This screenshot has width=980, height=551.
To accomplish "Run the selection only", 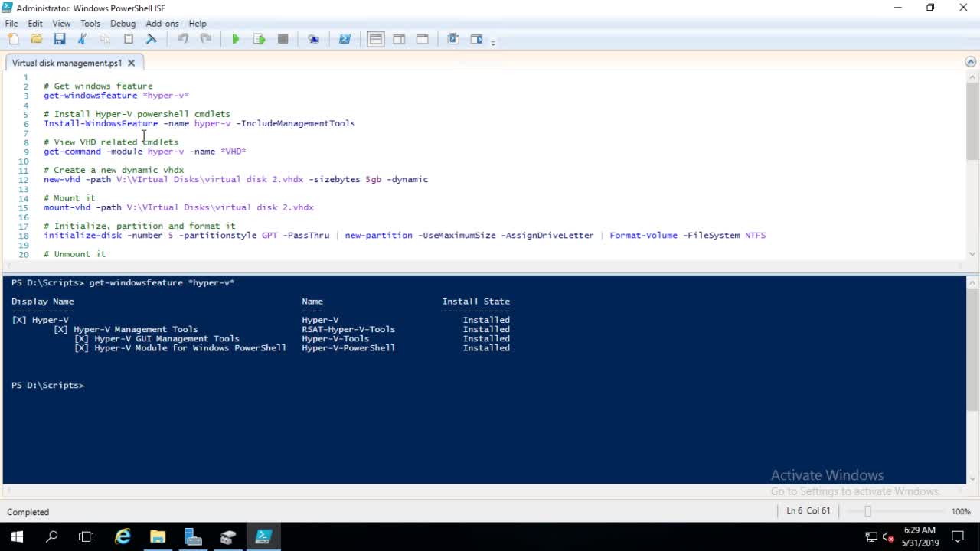I will tap(260, 39).
